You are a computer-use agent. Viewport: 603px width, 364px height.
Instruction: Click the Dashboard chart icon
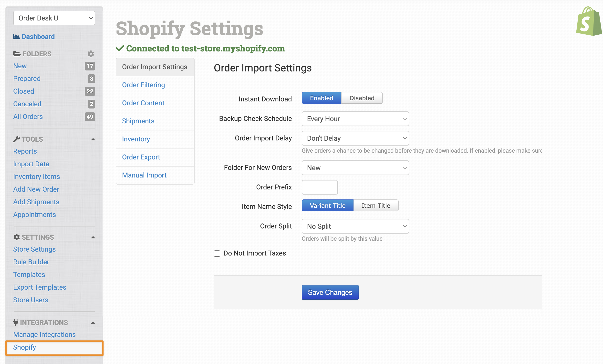(x=16, y=37)
